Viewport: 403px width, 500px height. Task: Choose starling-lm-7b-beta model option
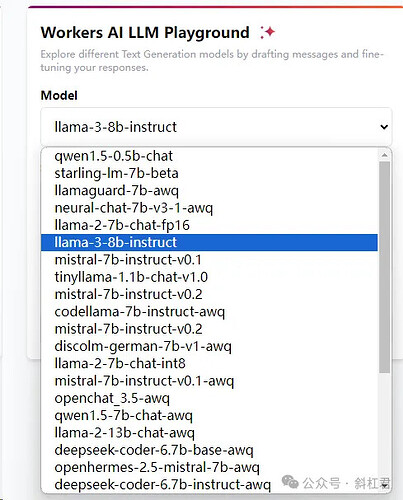tap(210, 173)
